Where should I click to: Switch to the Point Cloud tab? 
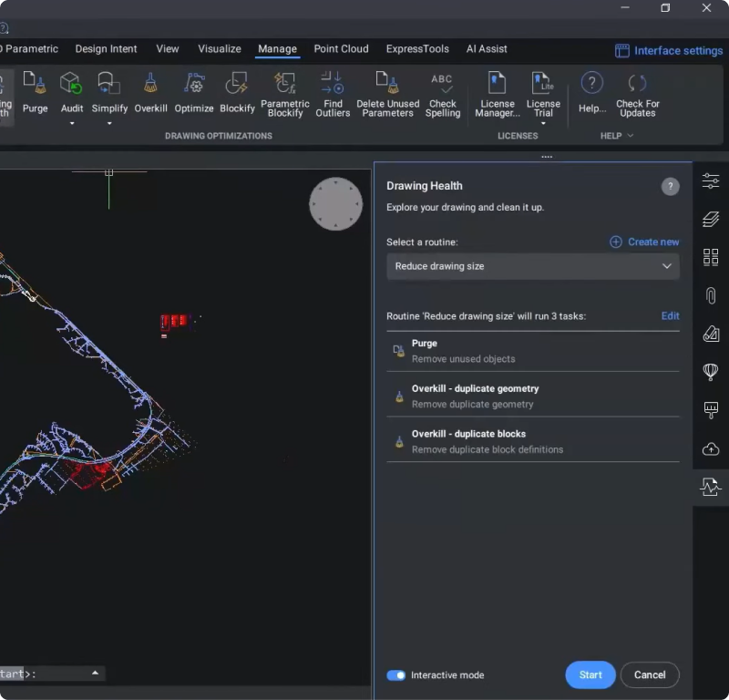coord(341,49)
